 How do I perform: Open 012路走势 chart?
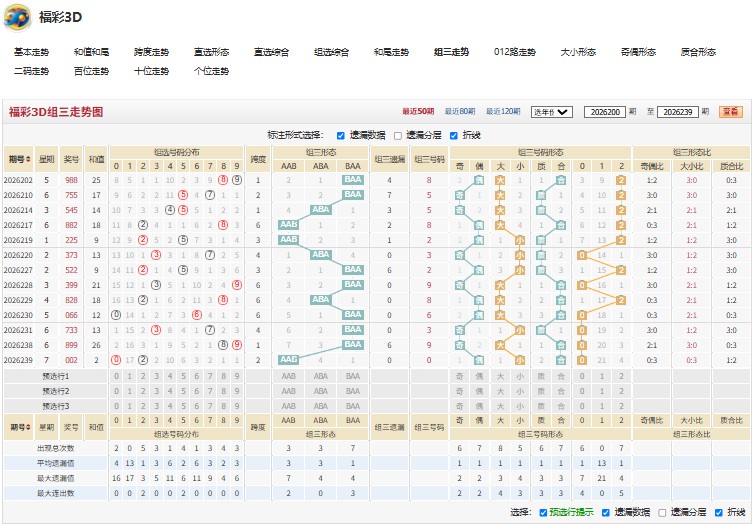515,52
